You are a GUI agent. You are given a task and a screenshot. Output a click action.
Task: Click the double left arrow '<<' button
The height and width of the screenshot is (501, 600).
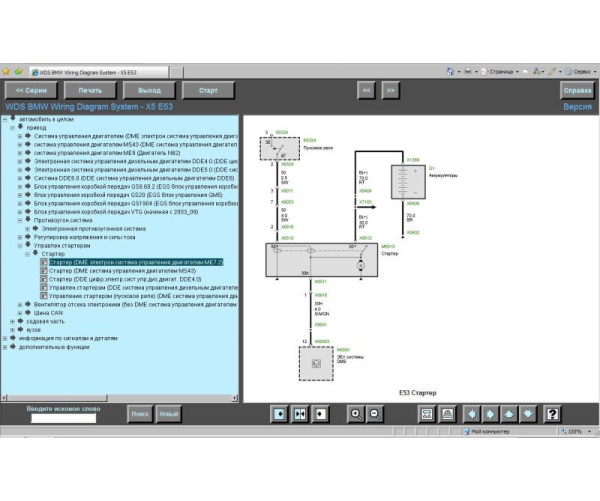coord(367,90)
